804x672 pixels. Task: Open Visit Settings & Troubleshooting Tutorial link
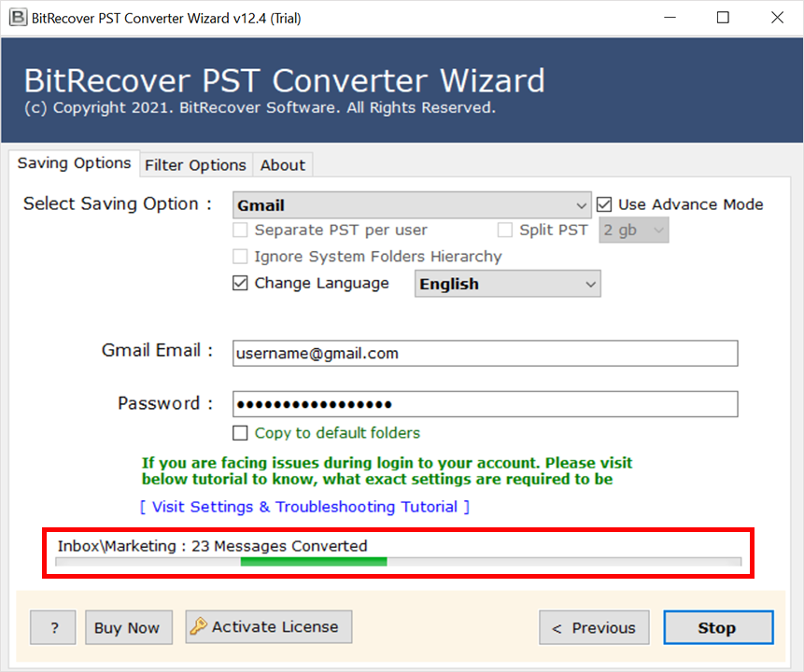[x=305, y=507]
